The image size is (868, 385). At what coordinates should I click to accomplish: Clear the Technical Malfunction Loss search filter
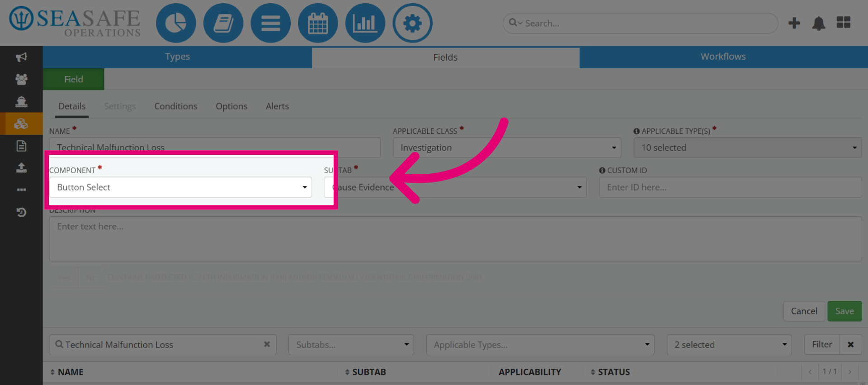pos(267,344)
